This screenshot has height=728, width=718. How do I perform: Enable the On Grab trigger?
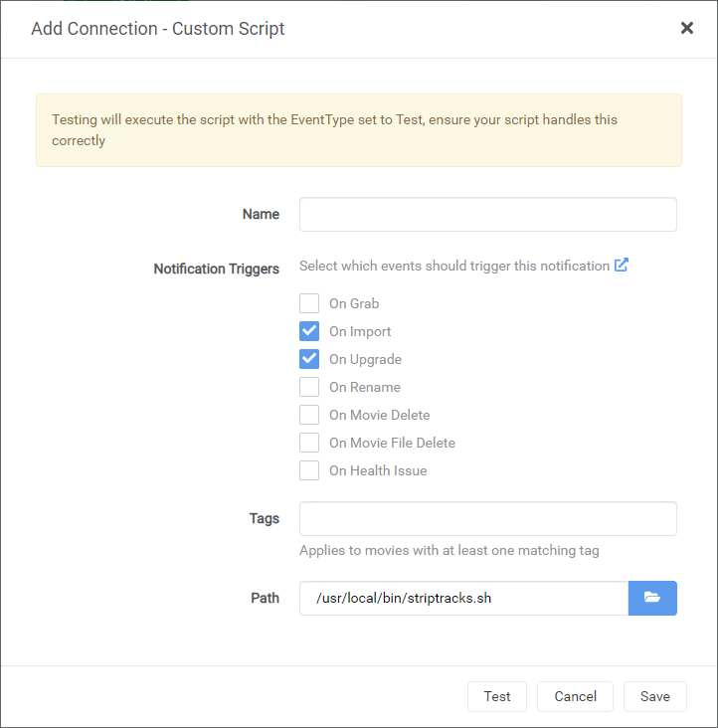[309, 303]
